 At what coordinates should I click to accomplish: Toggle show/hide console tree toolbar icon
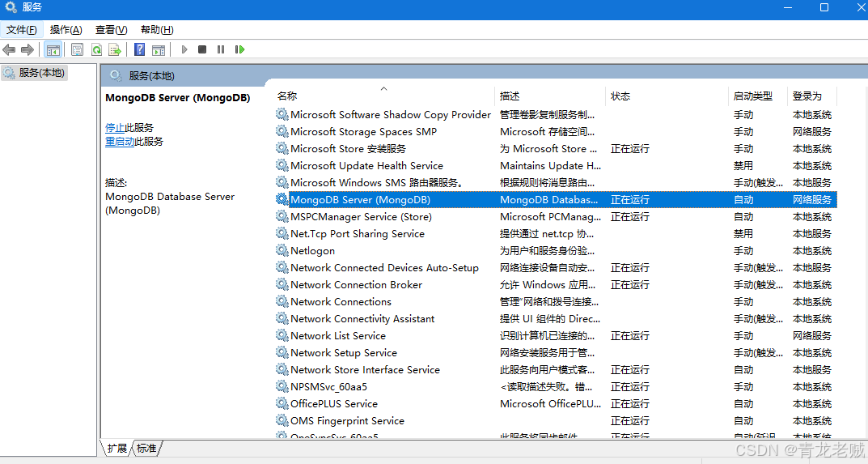point(53,50)
